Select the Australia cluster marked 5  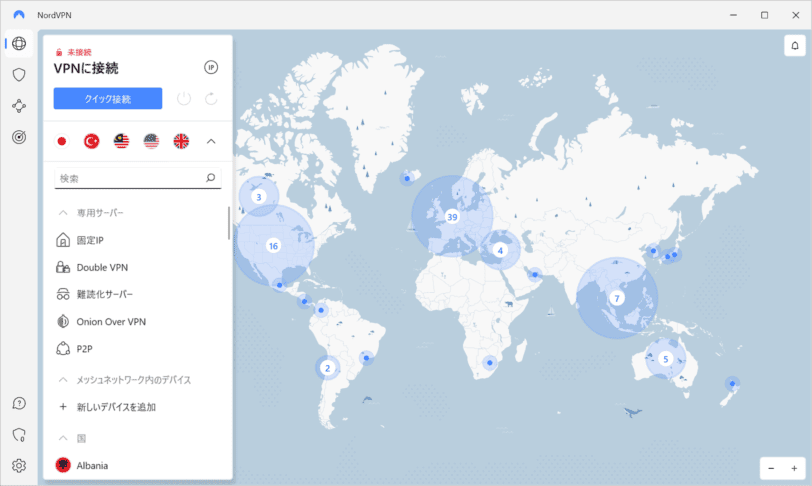coord(665,359)
